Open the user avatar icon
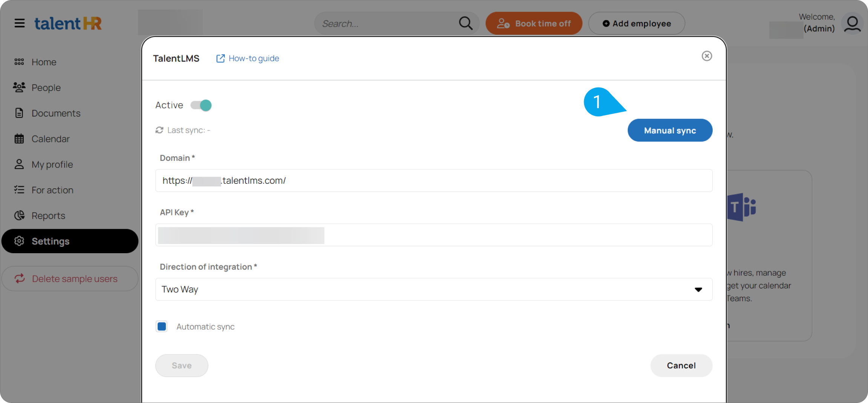This screenshot has height=403, width=868. click(x=853, y=23)
